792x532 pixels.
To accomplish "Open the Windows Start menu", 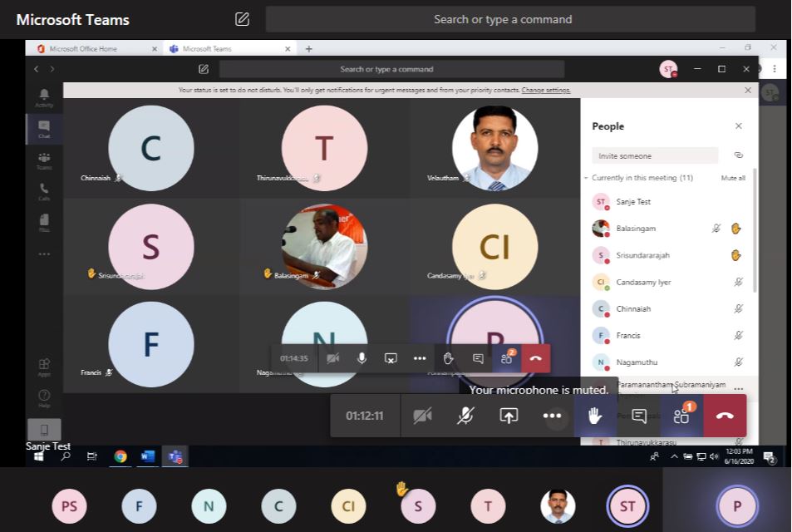I will 38,456.
